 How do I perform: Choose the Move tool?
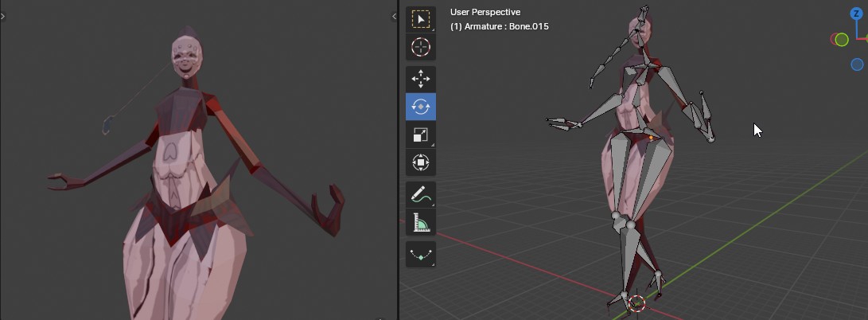pyautogui.click(x=420, y=78)
